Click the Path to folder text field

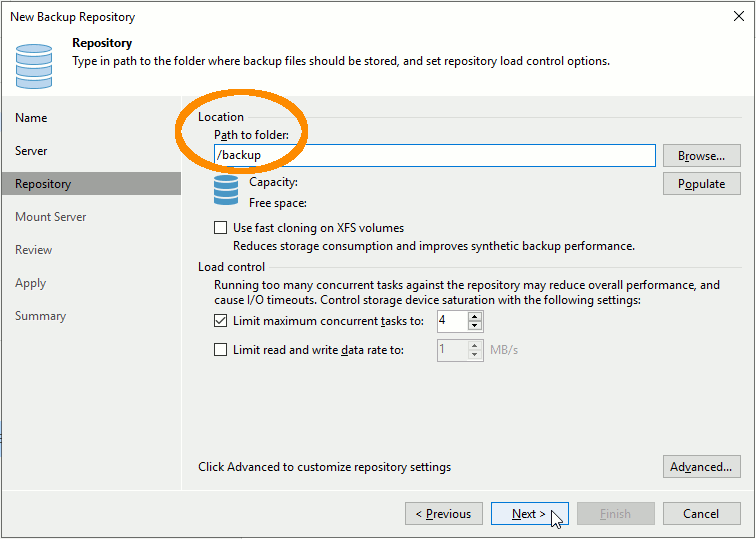point(434,156)
